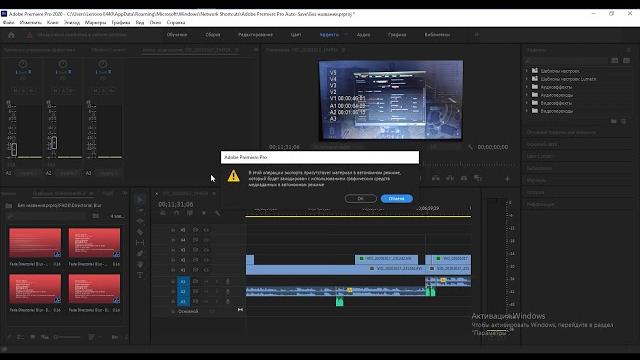Toggle nest sequence icon under timeline timecode
The width and height of the screenshot is (640, 360).
[163, 213]
